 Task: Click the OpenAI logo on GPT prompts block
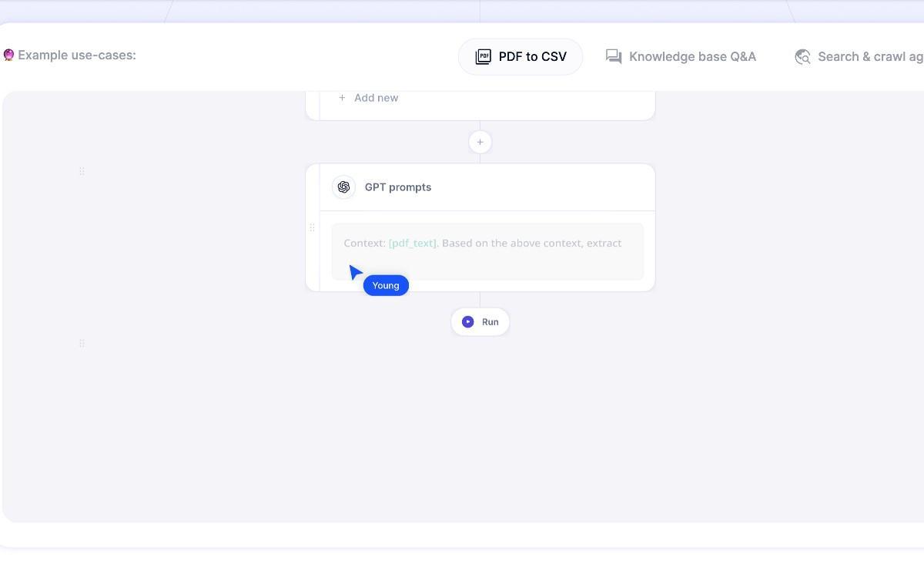point(343,187)
